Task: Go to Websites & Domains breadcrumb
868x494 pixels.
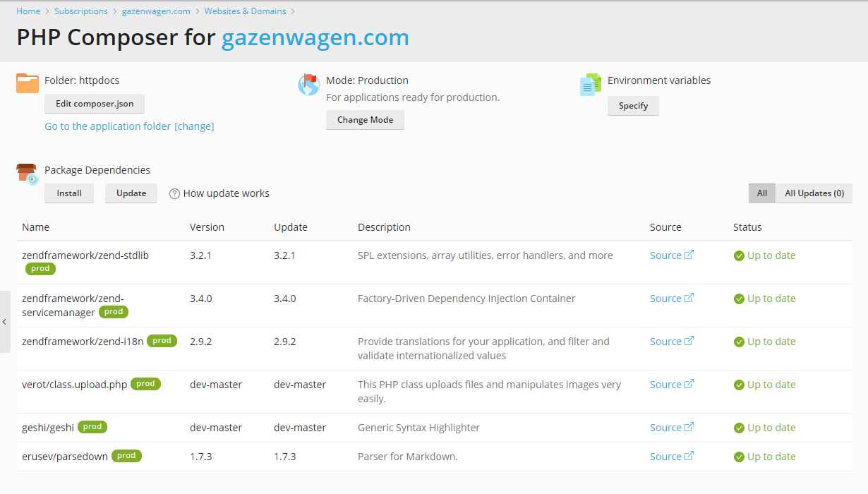Action: 245,11
